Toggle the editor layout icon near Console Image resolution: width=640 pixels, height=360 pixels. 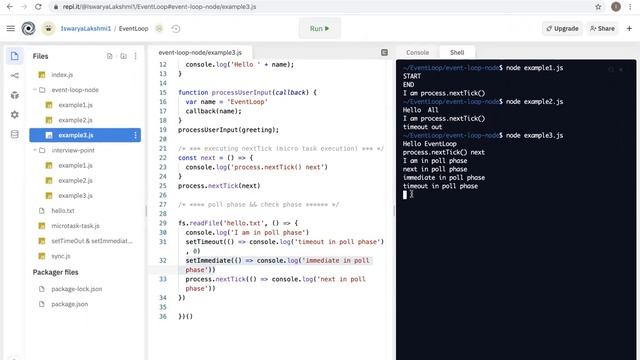point(384,52)
